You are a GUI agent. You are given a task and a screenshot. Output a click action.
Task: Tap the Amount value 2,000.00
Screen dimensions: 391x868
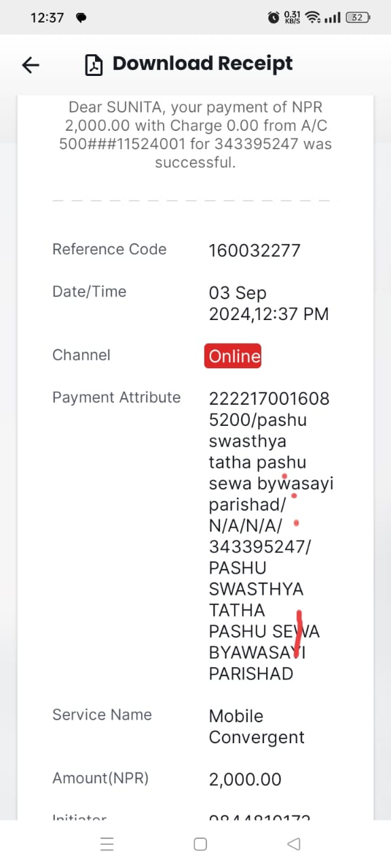pos(245,781)
